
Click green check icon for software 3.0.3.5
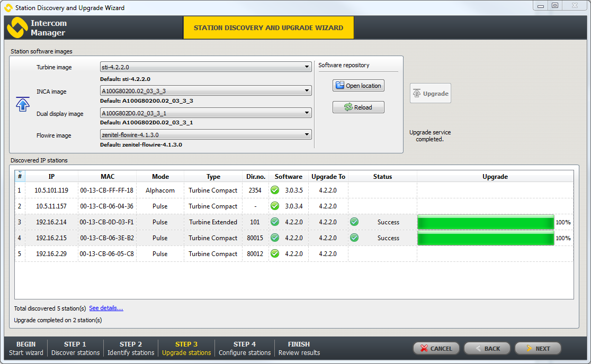click(275, 190)
